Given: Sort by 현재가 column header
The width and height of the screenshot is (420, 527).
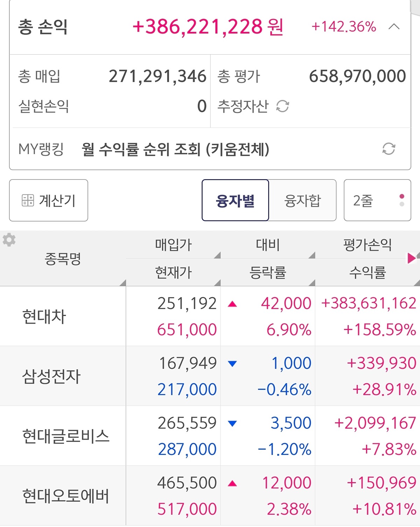Looking at the screenshot, I should point(173,273).
